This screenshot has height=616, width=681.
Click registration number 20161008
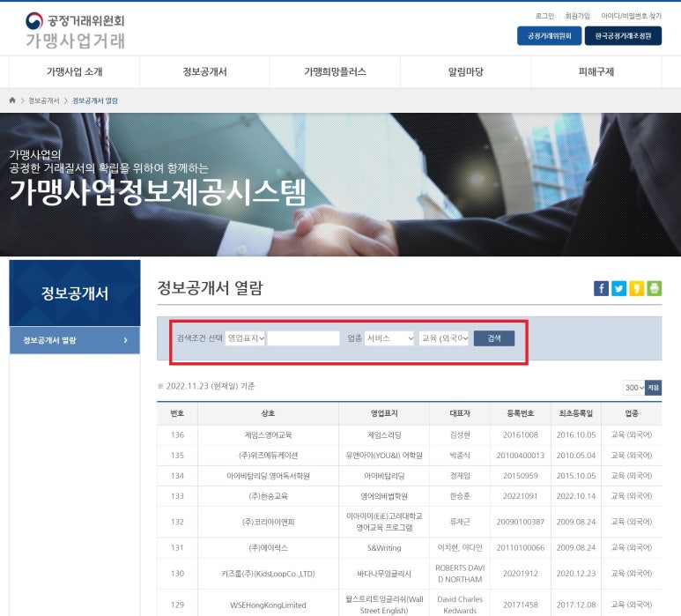pyautogui.click(x=521, y=434)
